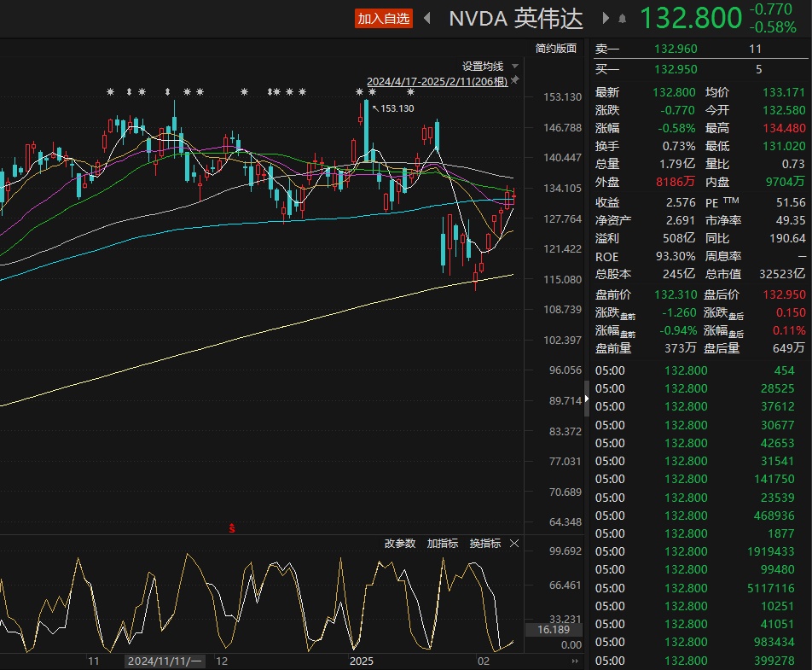Click the 外盘 value 8186万
The height and width of the screenshot is (670, 812).
[676, 182]
